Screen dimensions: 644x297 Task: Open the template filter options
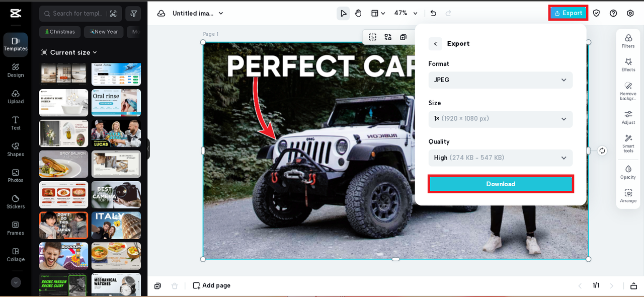(133, 14)
